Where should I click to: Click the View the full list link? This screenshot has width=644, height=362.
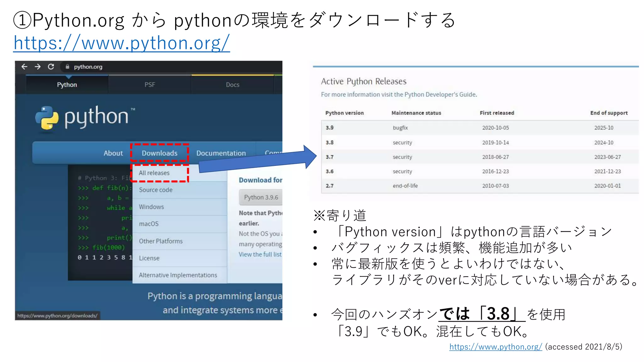pyautogui.click(x=260, y=254)
